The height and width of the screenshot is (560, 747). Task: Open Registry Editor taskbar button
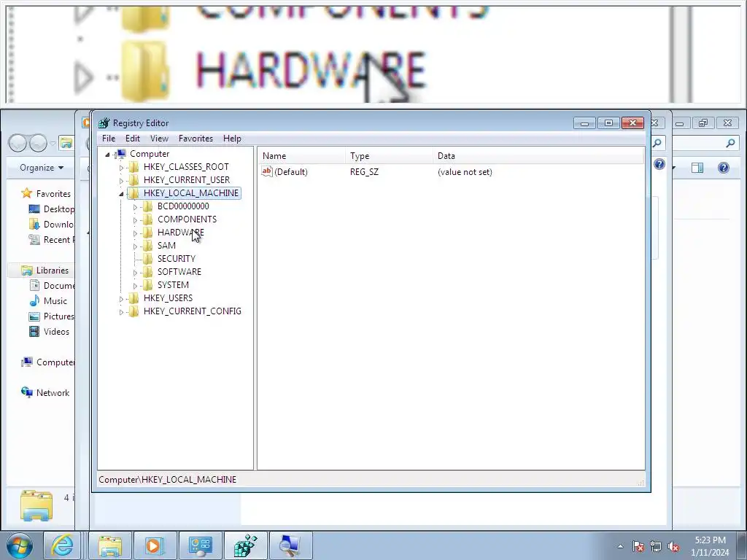pos(245,545)
